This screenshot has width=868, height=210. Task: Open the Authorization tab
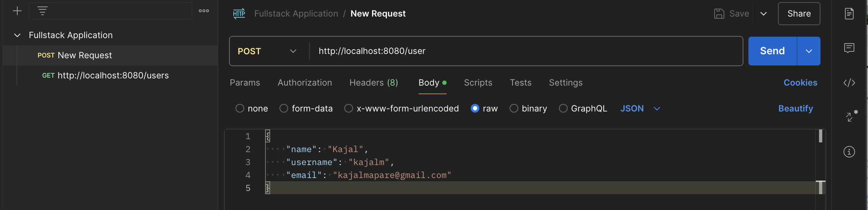[305, 83]
